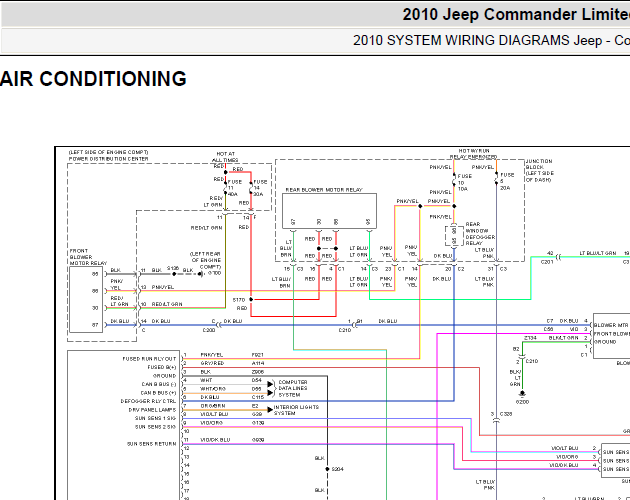Click the C115 circuit code
This screenshot has width=630, height=500.
pyautogui.click(x=258, y=397)
